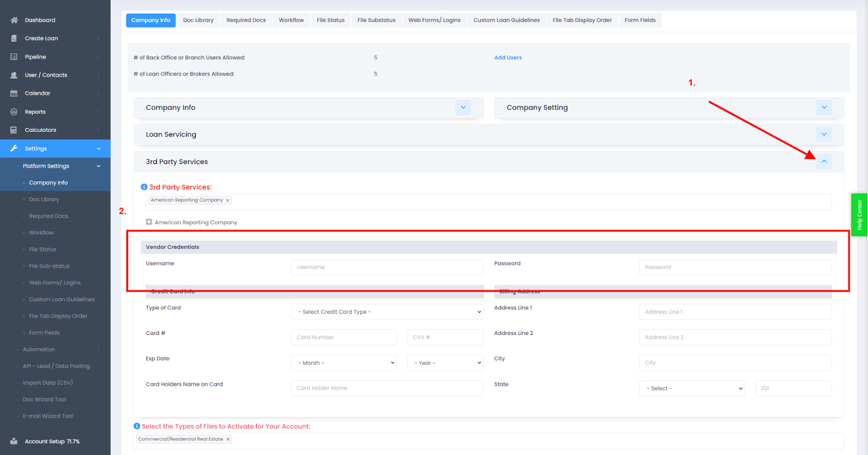
Task: Click the Create Loan document icon
Action: 14,39
